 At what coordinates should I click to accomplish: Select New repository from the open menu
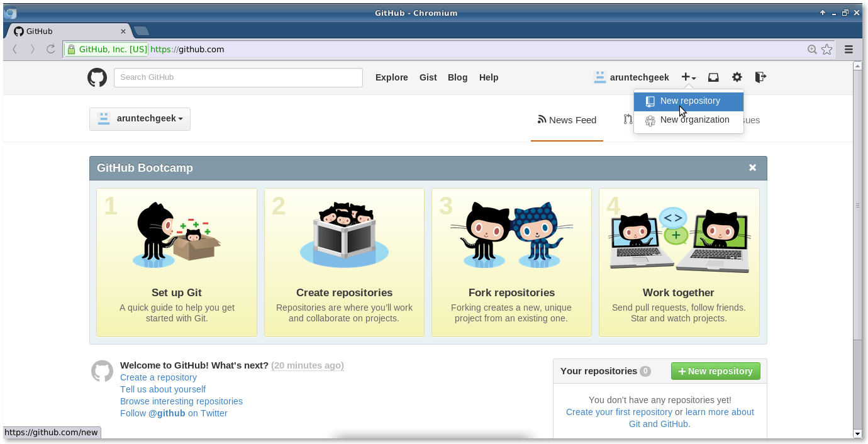pos(690,101)
